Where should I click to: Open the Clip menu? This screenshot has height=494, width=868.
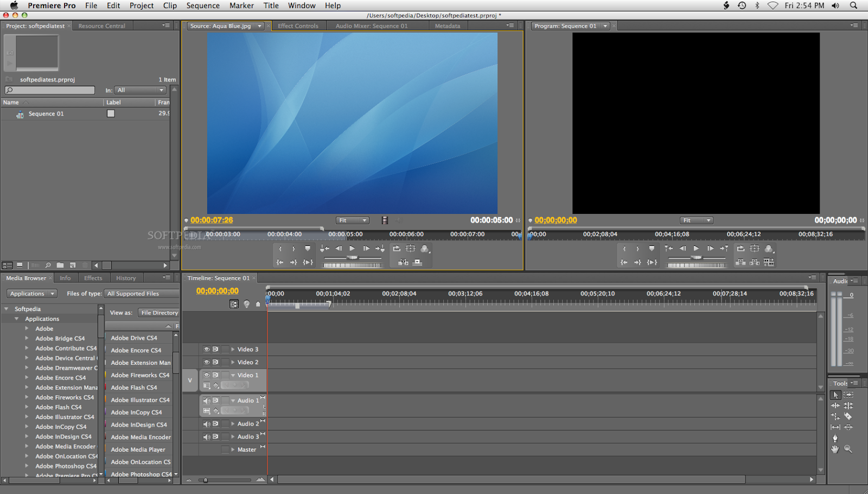point(170,5)
